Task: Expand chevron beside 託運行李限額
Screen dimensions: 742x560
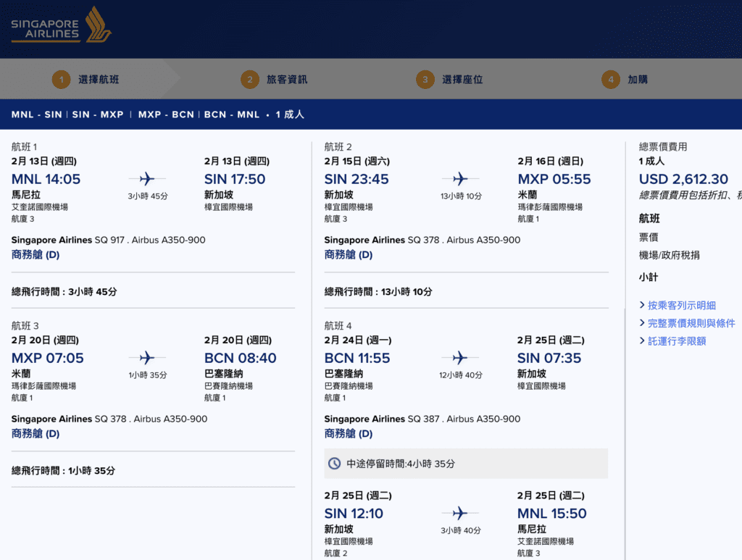Action: [642, 341]
